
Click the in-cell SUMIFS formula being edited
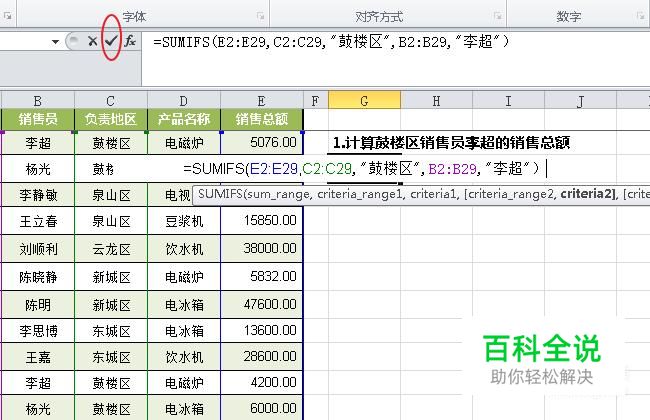pyautogui.click(x=362, y=169)
